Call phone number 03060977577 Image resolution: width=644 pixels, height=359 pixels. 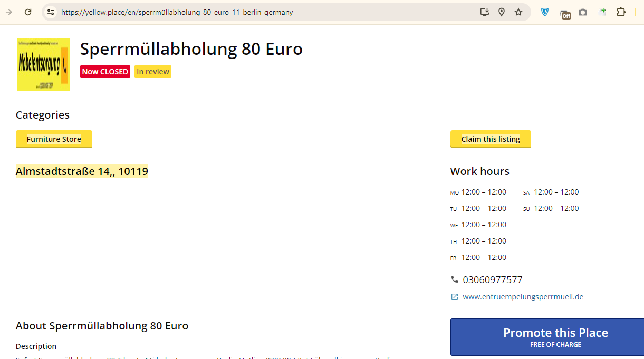[x=493, y=280]
